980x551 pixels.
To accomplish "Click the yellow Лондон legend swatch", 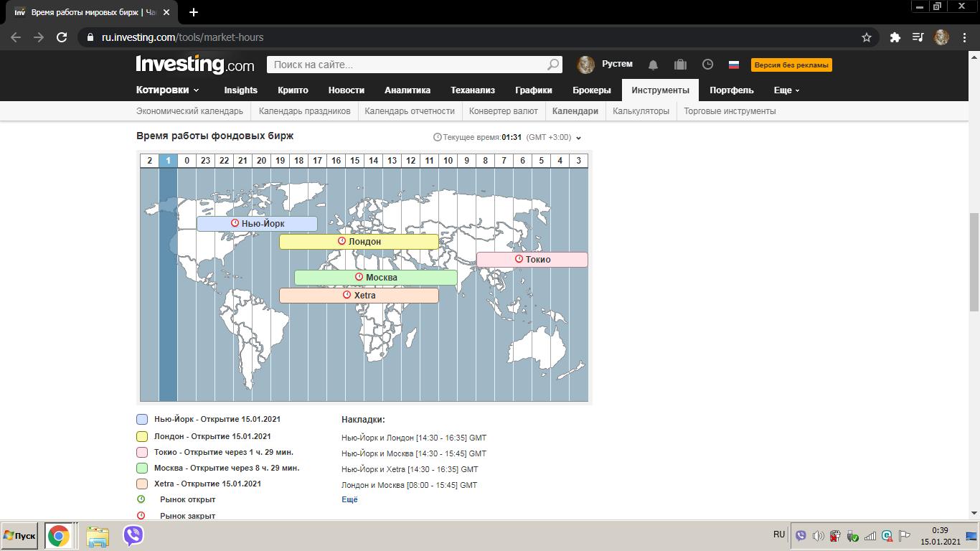I will [142, 436].
